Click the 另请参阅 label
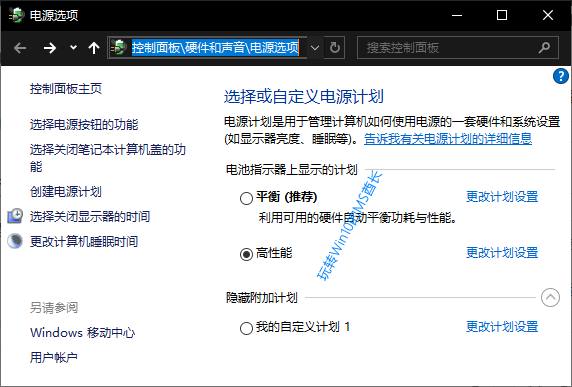572x387 pixels. point(54,308)
